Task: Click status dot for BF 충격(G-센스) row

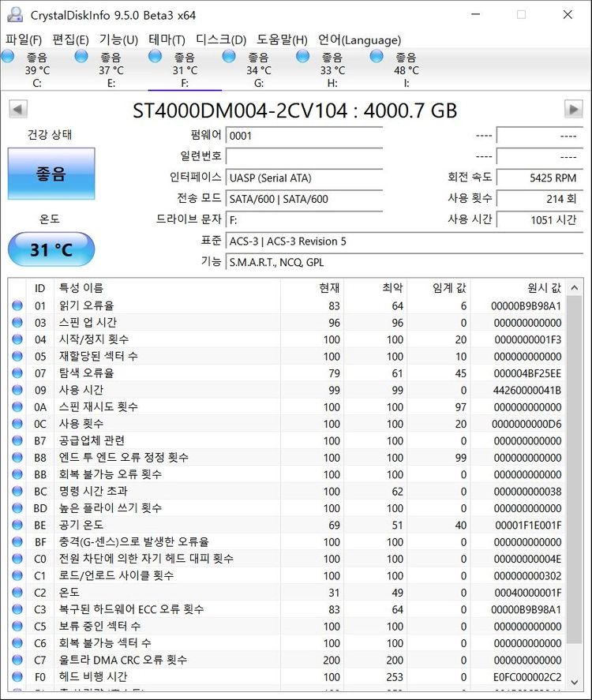Action: 17,541
